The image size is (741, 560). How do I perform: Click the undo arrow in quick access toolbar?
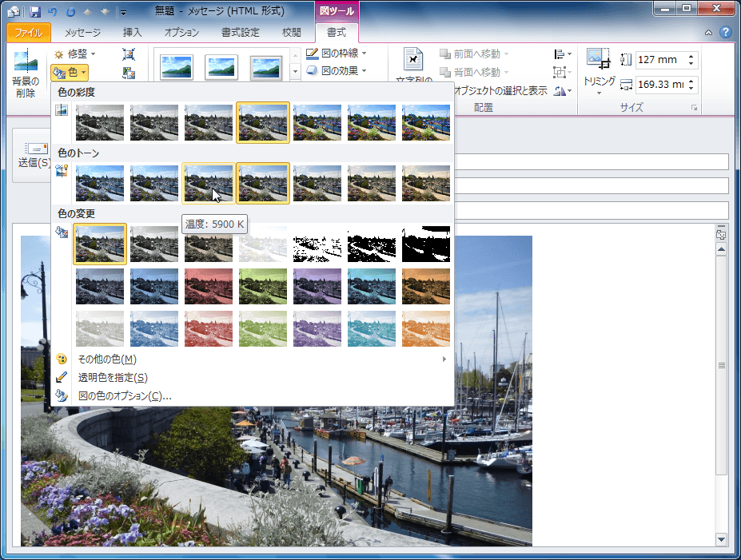(x=53, y=12)
